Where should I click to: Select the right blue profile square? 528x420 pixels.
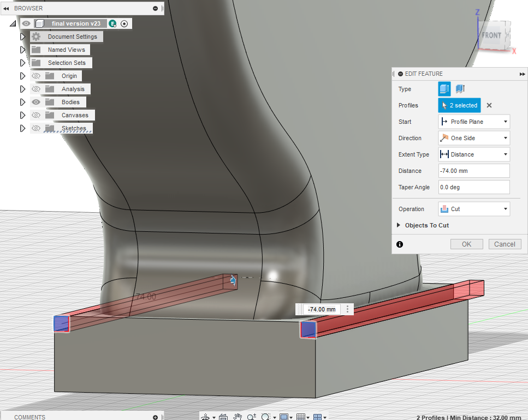pos(308,329)
